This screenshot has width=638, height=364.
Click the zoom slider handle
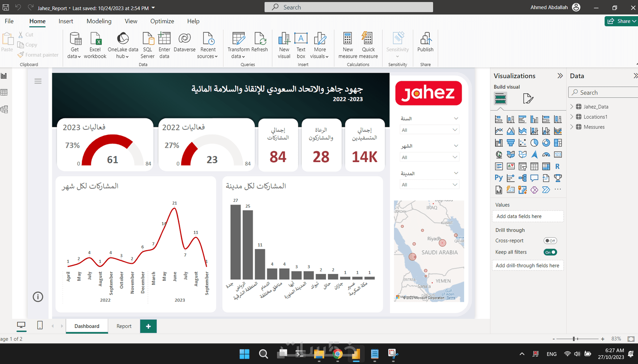pos(574,339)
